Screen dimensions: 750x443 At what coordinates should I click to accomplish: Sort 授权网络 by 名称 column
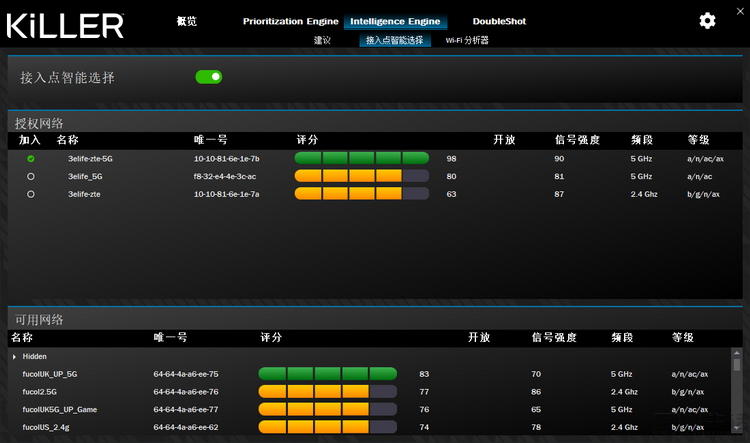(x=67, y=140)
